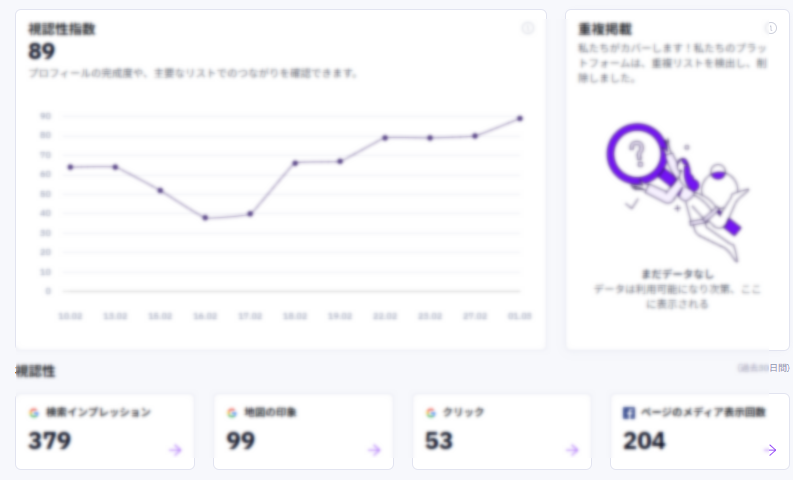Screen dimensions: 793x480
Task: Select the last data point on the chart
Action: (520, 118)
